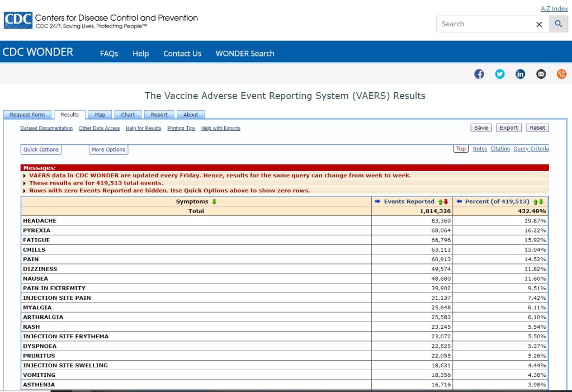Select the ASTHENIA row label
This screenshot has width=572, height=392.
[x=39, y=385]
